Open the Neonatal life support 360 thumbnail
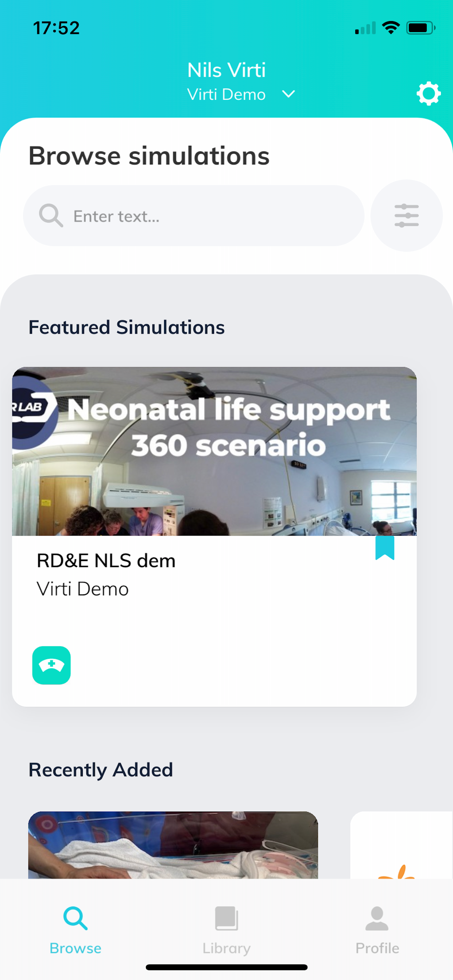Image resolution: width=453 pixels, height=980 pixels. pyautogui.click(x=214, y=451)
